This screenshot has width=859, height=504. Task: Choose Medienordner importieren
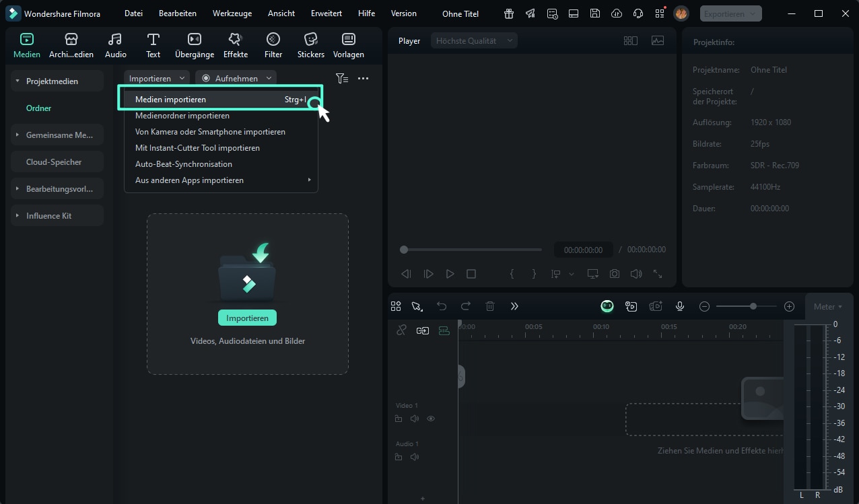[x=221, y=116]
